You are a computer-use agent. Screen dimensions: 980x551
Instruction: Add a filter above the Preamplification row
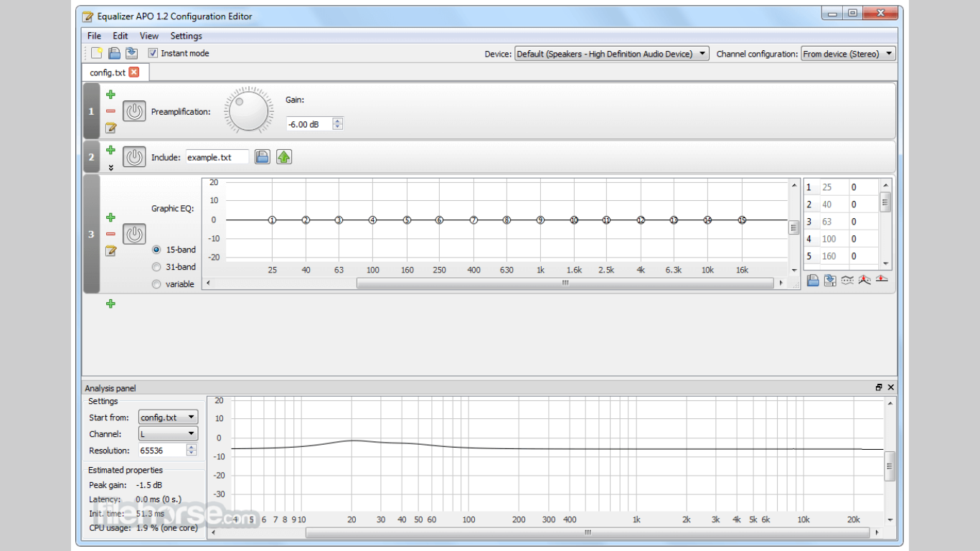pos(110,94)
